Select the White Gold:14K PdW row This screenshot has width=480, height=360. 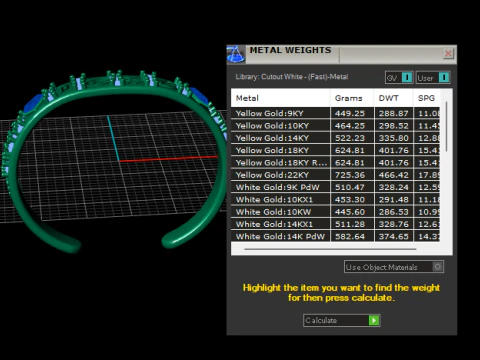click(335, 236)
